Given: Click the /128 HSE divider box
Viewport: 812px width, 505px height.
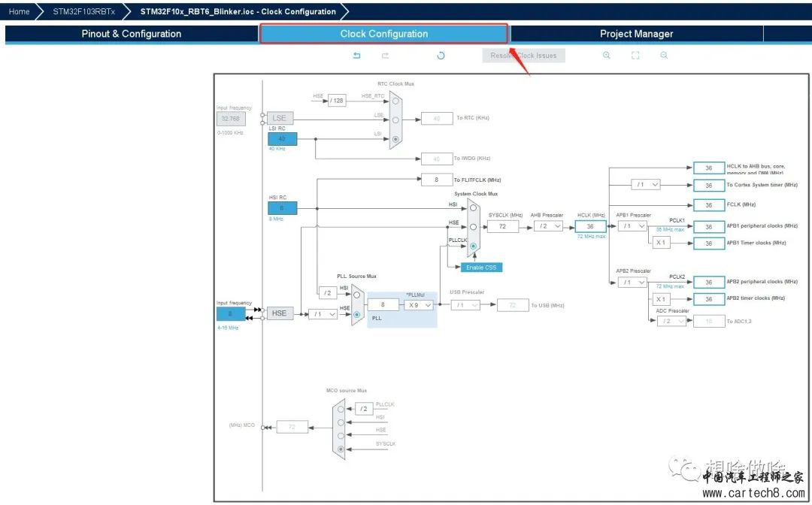Looking at the screenshot, I should point(337,101).
